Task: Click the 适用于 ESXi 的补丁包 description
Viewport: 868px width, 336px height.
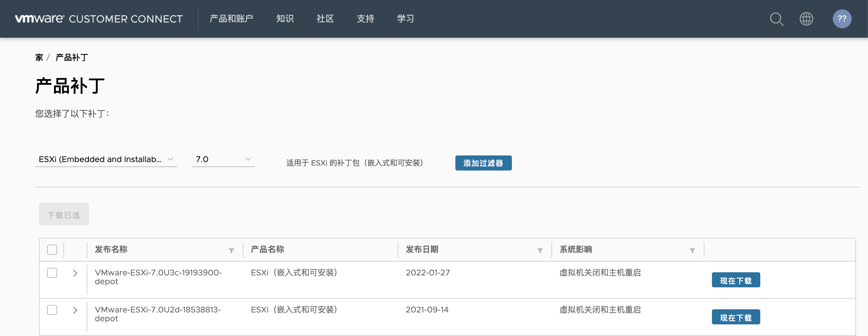Action: (355, 163)
